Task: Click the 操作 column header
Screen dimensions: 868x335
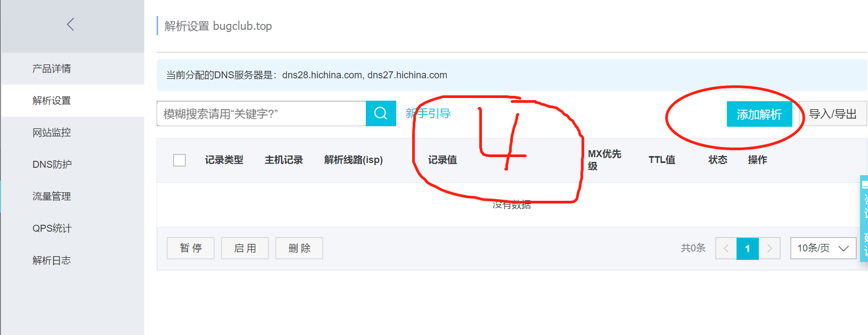Action: (x=757, y=160)
